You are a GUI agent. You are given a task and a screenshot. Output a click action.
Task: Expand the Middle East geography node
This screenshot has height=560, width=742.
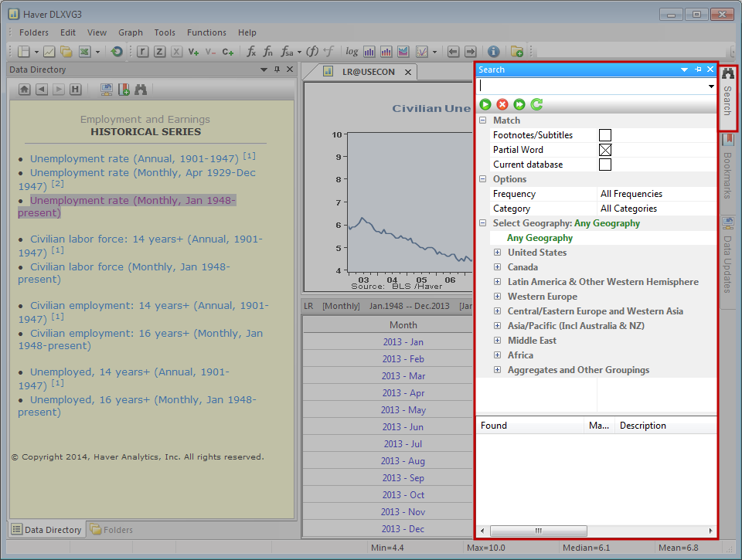tap(497, 340)
